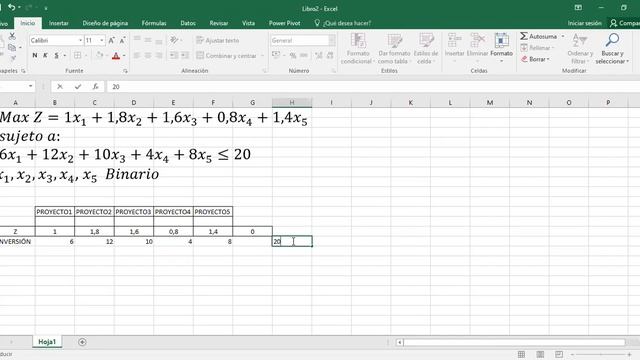Click the insert function fx icon
Screen dimensions: 640x360
(95, 87)
